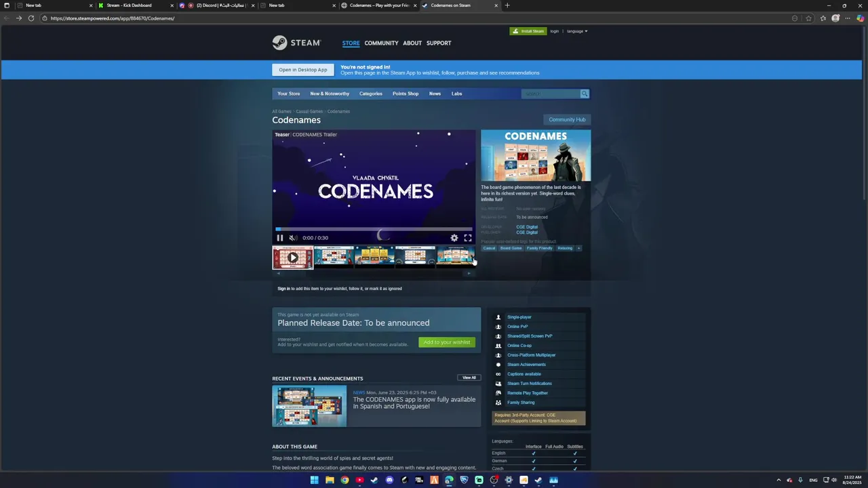This screenshot has height=488, width=868.
Task: Toggle fullscreen for the trailer video
Action: click(468, 238)
